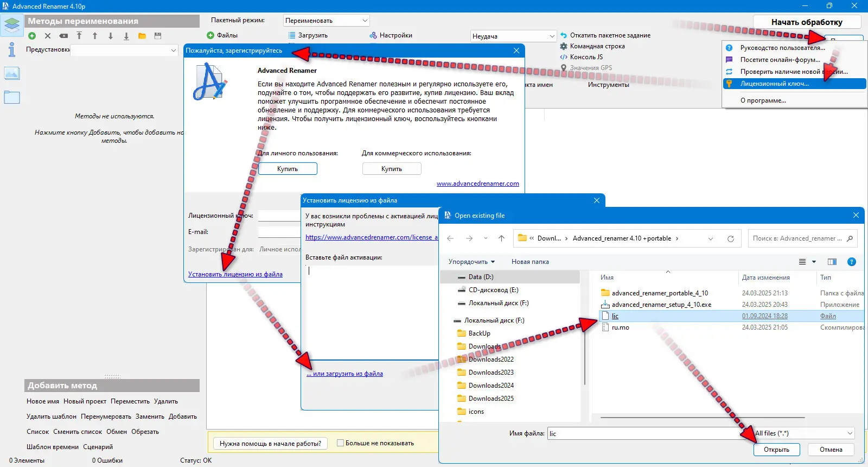The width and height of the screenshot is (868, 467).
Task: Open the Неудача dropdown
Action: click(x=514, y=36)
